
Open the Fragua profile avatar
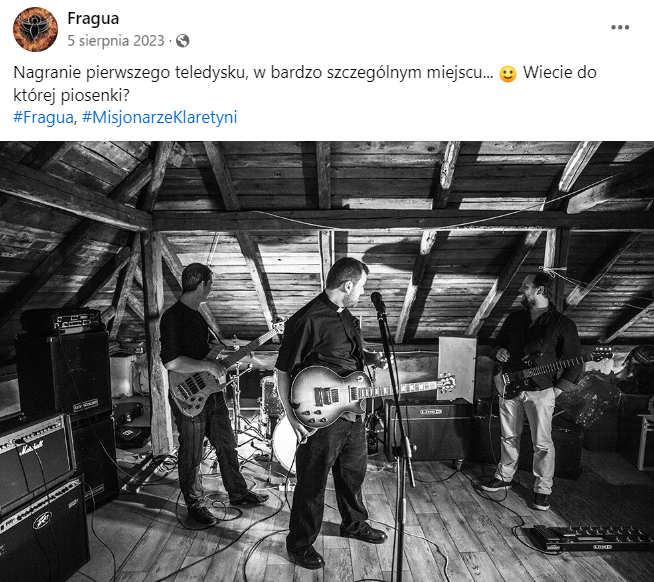pyautogui.click(x=35, y=29)
